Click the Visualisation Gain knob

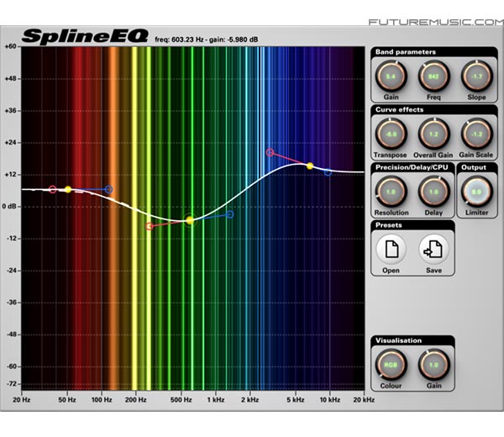[x=433, y=365]
